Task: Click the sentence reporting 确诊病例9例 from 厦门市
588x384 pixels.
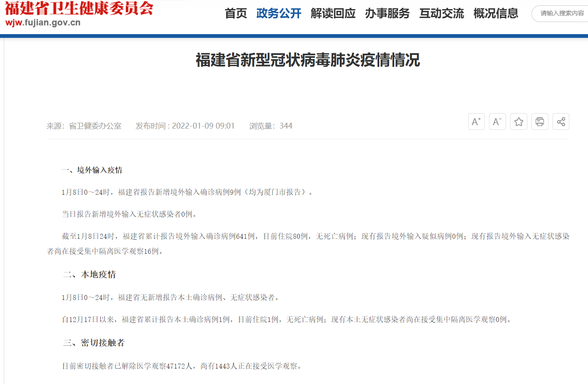Action: point(188,192)
